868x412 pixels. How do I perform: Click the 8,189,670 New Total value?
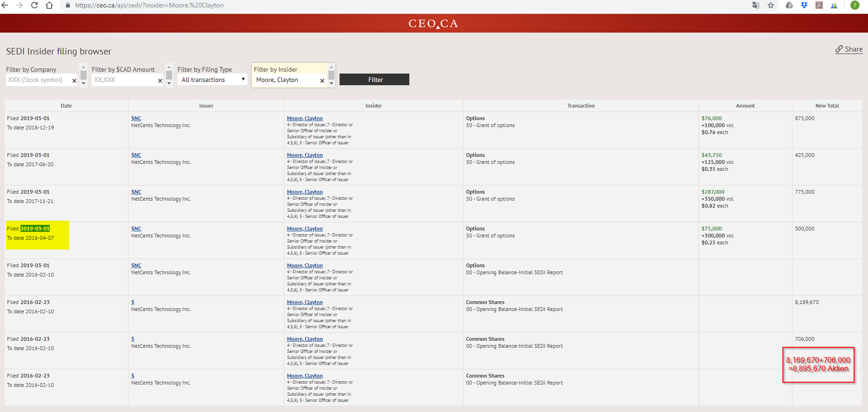coord(807,302)
